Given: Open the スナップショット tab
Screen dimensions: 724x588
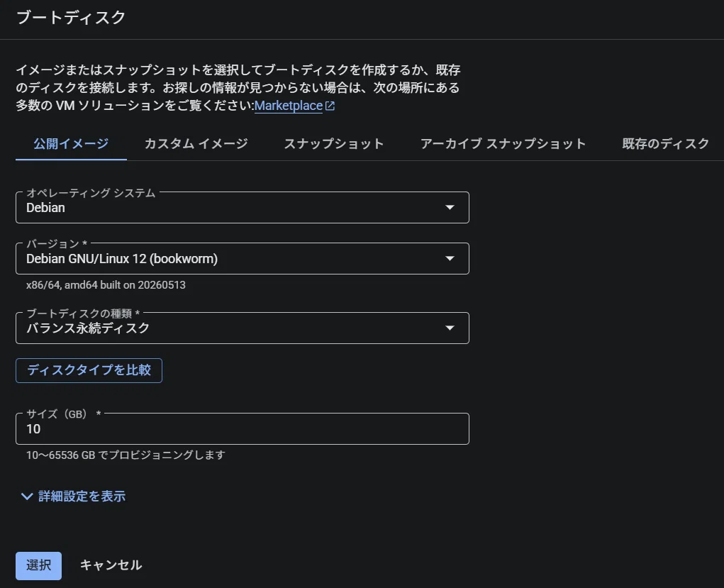Looking at the screenshot, I should [334, 144].
